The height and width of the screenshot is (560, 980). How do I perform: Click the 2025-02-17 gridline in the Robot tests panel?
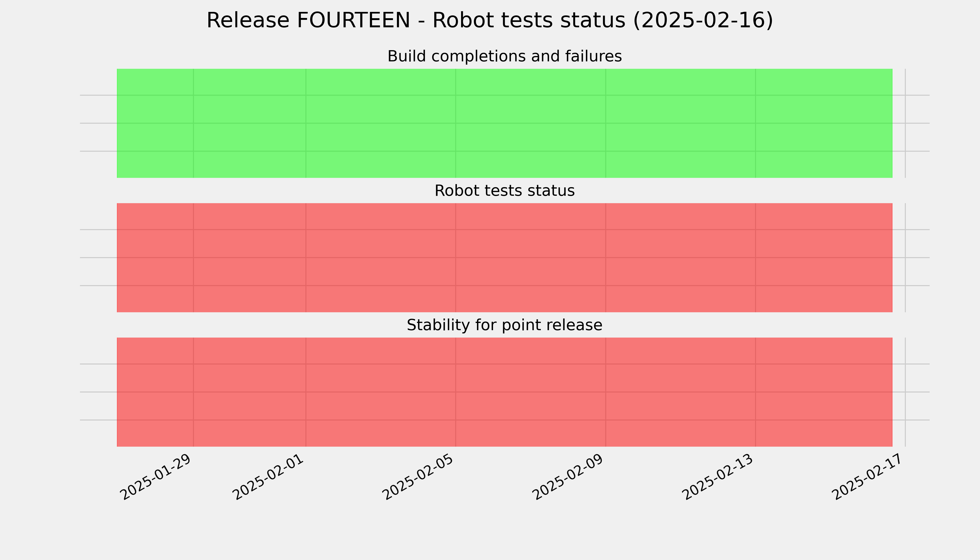(905, 258)
